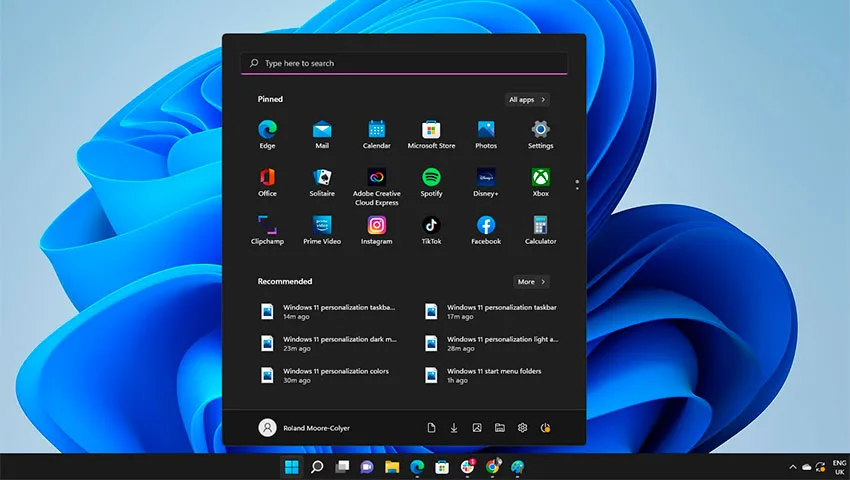Switch to Chrome on taskbar
This screenshot has width=850, height=480.
pos(492,467)
